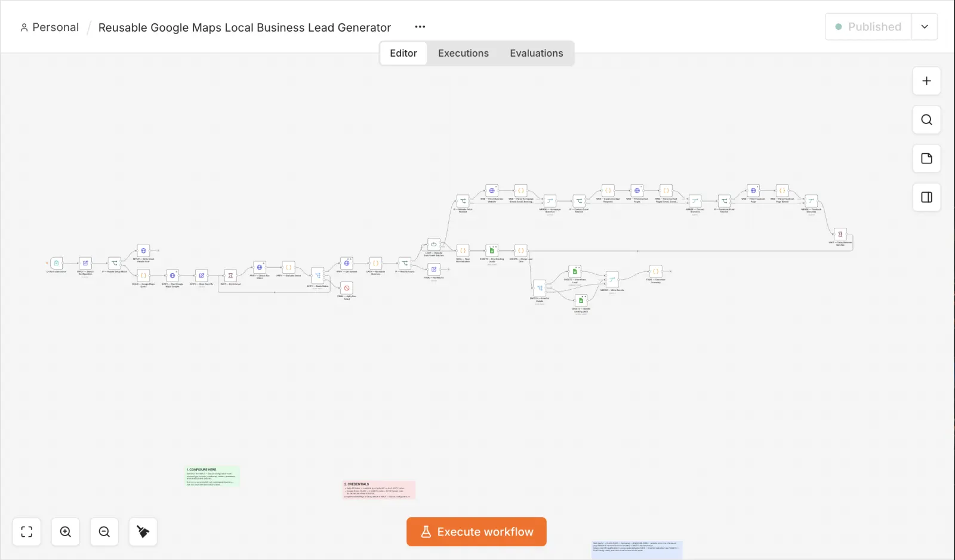
Task: Open the add node plus button
Action: 926,81
